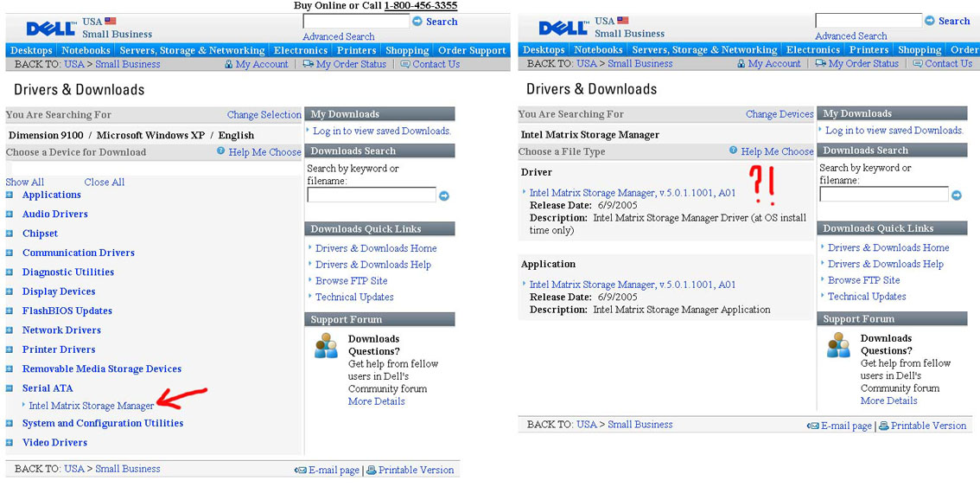Click Show All link
980x487 pixels.
[x=25, y=183]
